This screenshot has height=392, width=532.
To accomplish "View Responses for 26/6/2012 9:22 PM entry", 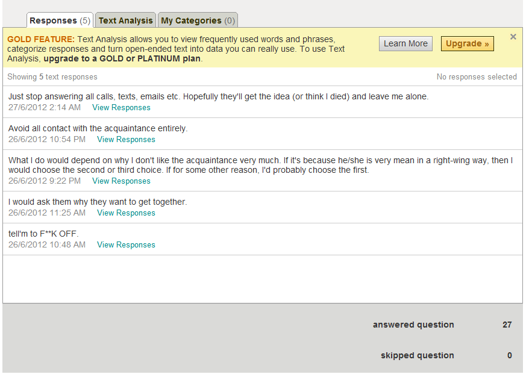I will (x=121, y=181).
